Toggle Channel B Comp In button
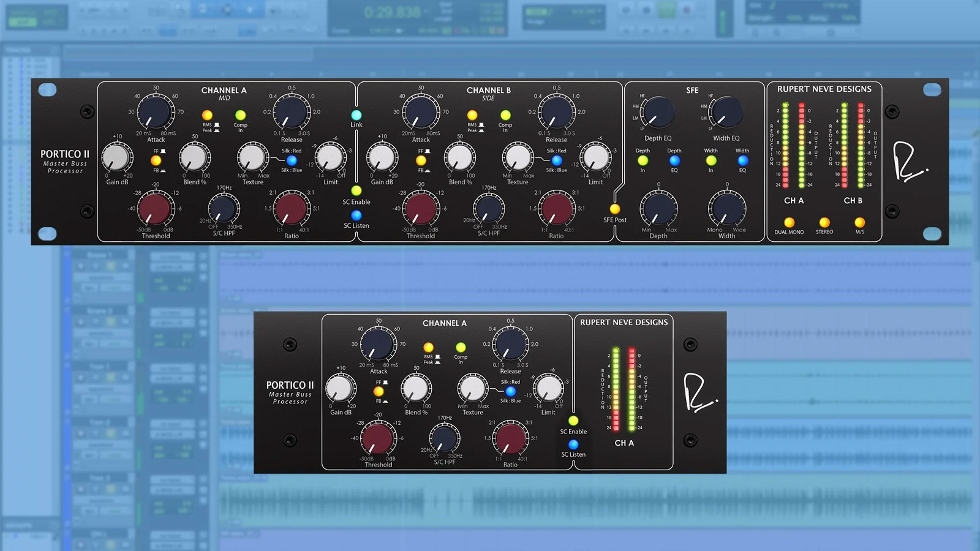The width and height of the screenshot is (980, 551). click(x=505, y=115)
